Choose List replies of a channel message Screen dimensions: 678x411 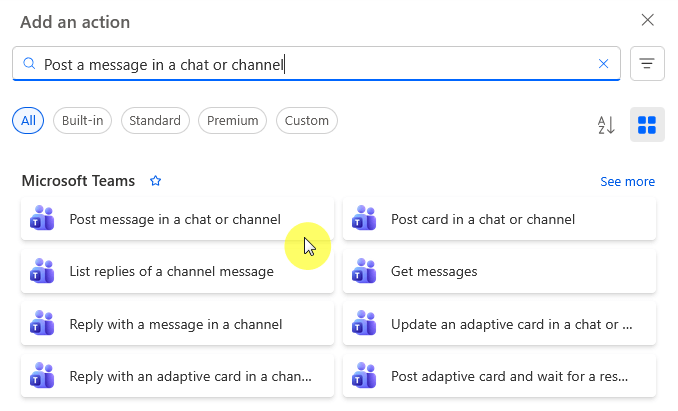click(x=177, y=271)
